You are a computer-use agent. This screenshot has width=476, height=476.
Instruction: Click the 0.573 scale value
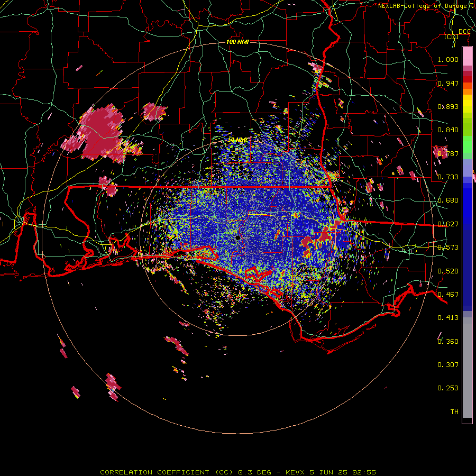(x=448, y=248)
